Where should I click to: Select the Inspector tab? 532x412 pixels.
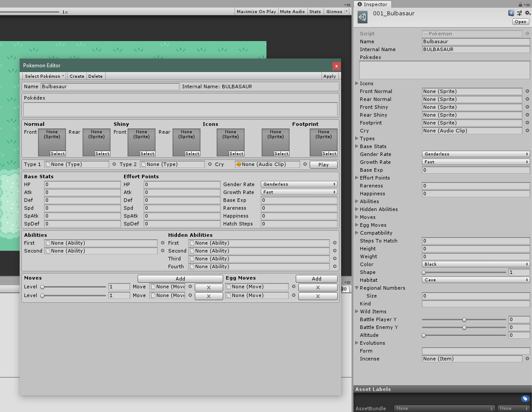point(372,4)
